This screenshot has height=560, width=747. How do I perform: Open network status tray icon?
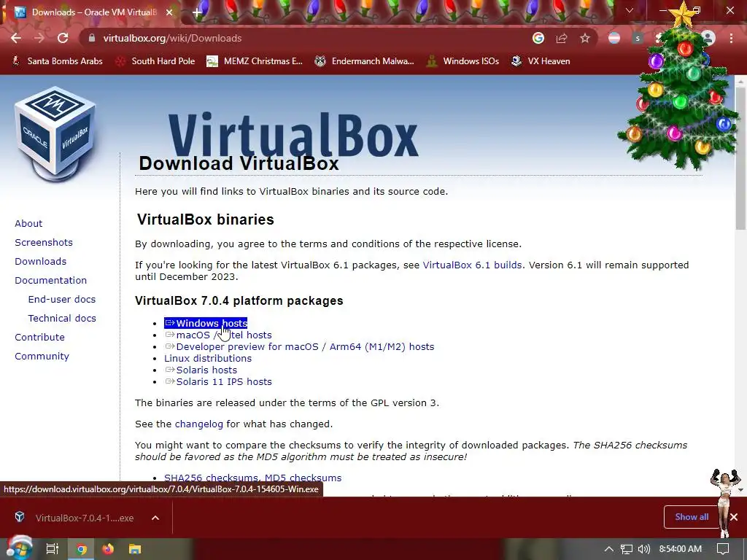click(627, 549)
